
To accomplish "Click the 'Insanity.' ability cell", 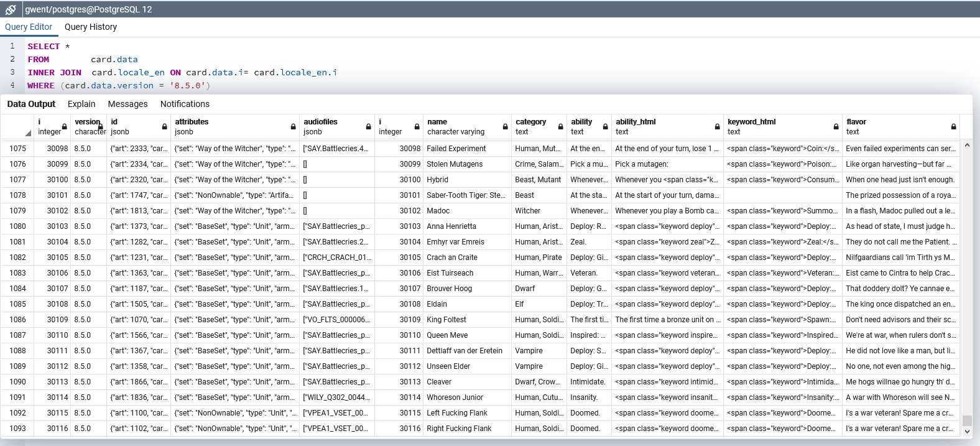I will [x=589, y=397].
